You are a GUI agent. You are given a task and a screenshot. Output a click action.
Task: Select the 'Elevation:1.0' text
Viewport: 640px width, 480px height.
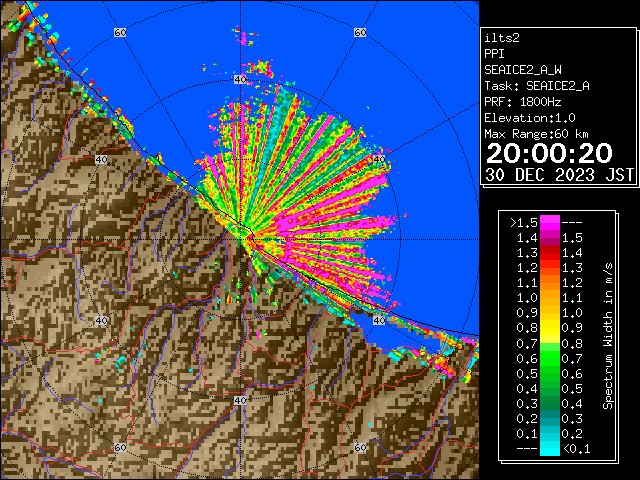coord(530,118)
